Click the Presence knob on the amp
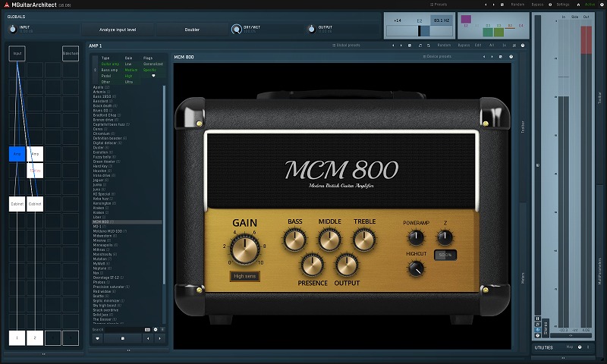The image size is (607, 364). [x=312, y=265]
